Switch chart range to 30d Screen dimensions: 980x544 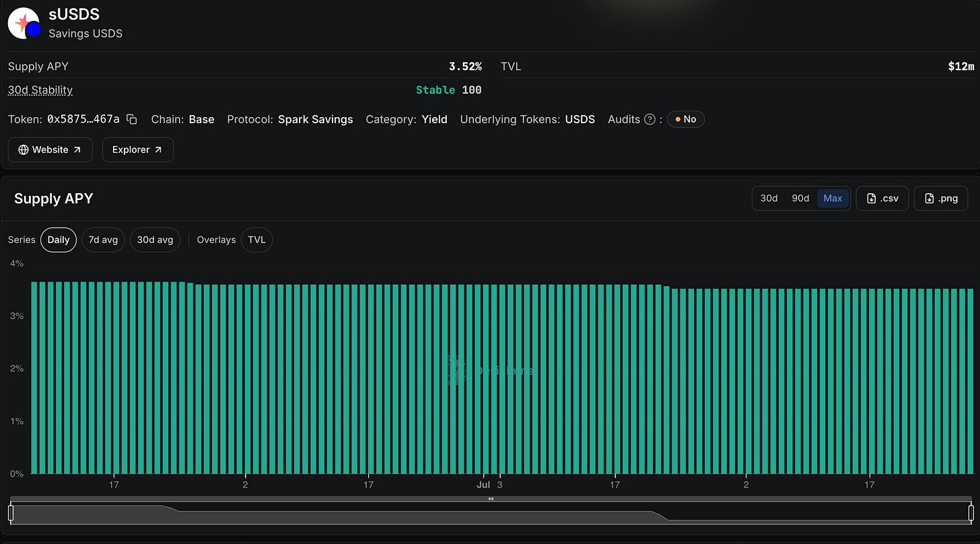pos(769,198)
